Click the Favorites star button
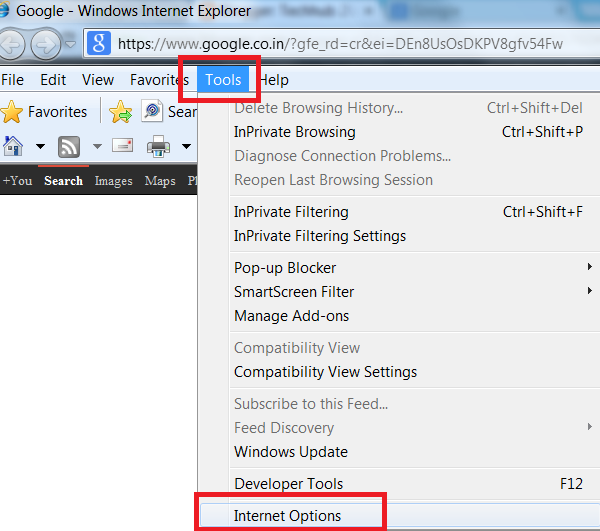Image resolution: width=600 pixels, height=531 pixels. [x=44, y=112]
